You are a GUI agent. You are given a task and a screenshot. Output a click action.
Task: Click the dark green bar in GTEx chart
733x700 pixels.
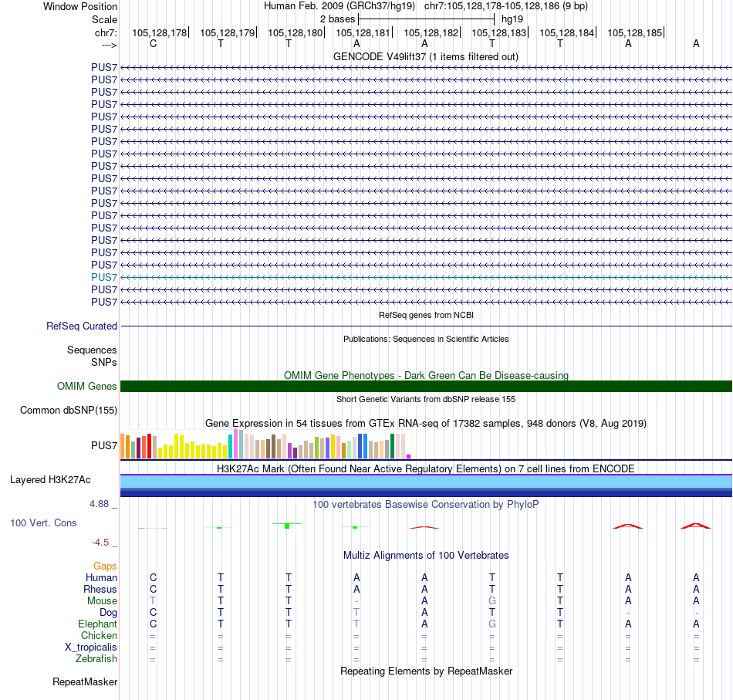pos(393,446)
